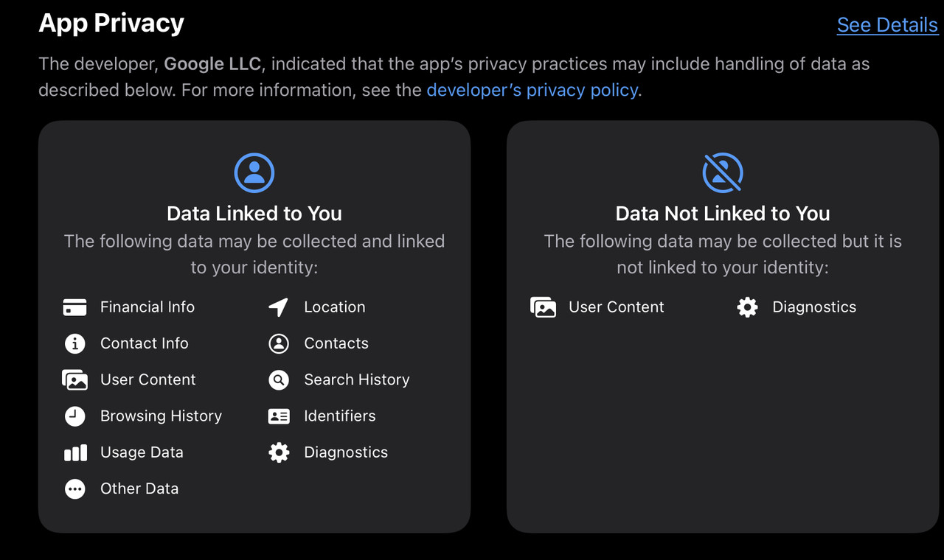
Task: Click Diagnostics gear under Data Not Linked
Action: (x=747, y=307)
